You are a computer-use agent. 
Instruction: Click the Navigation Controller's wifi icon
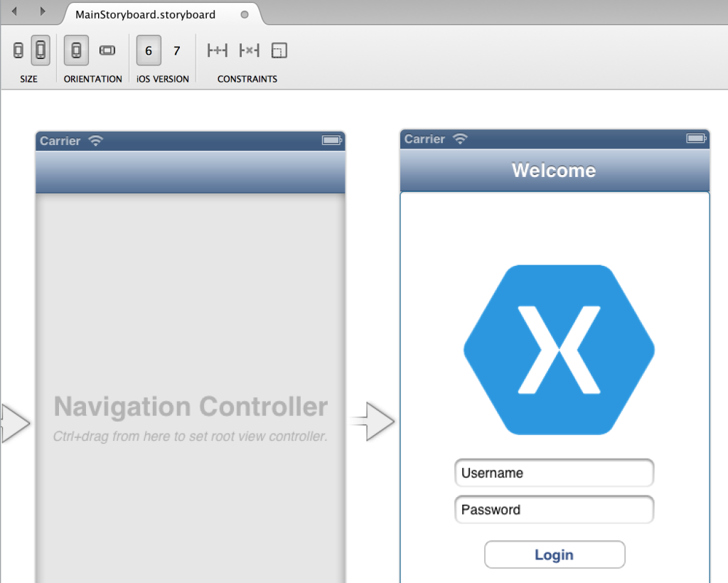(96, 140)
